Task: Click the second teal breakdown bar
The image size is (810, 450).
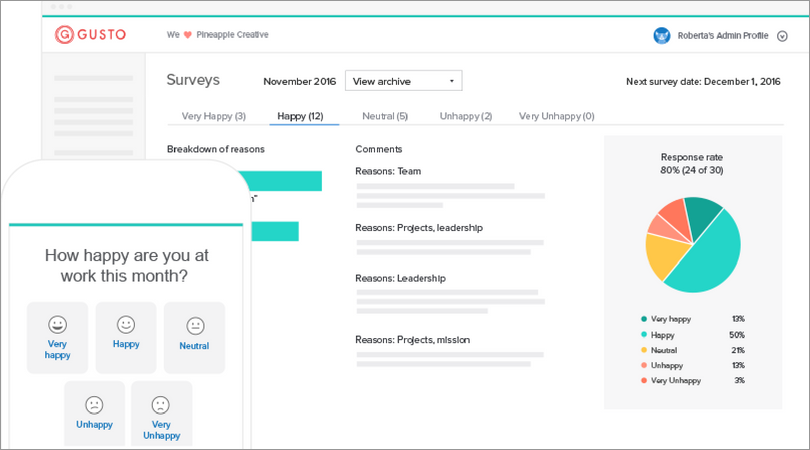Action: [x=274, y=231]
